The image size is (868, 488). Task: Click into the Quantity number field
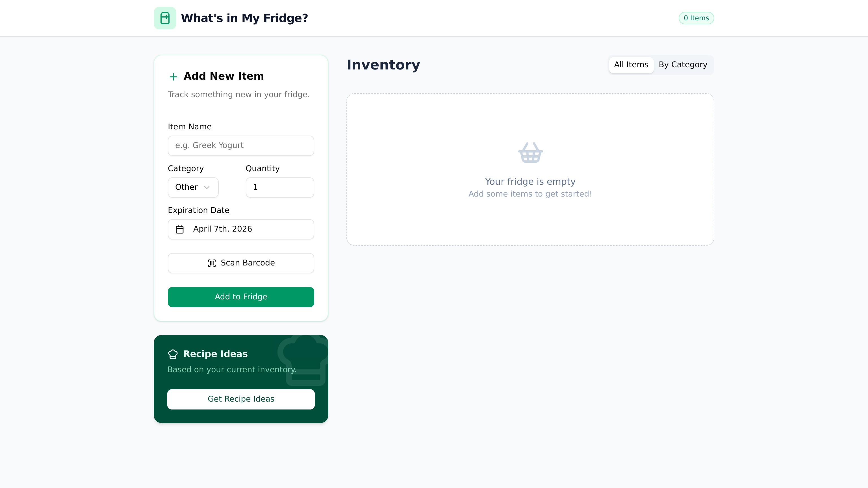point(280,187)
